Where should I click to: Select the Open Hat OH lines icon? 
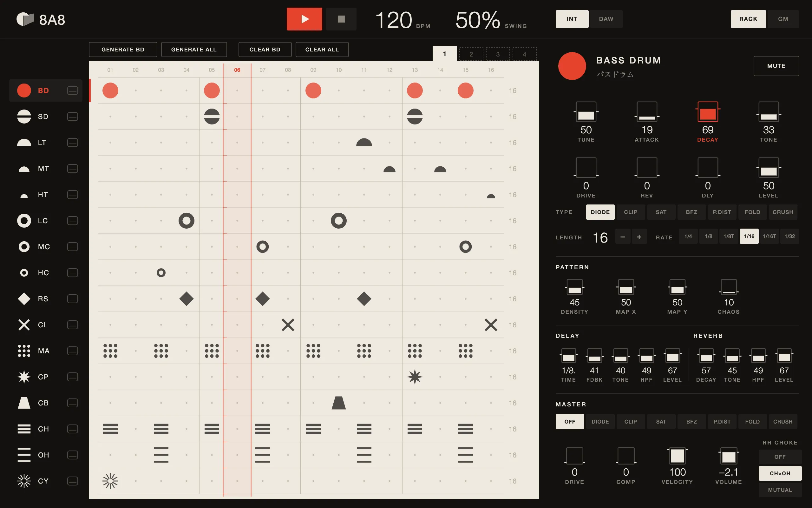click(x=24, y=455)
